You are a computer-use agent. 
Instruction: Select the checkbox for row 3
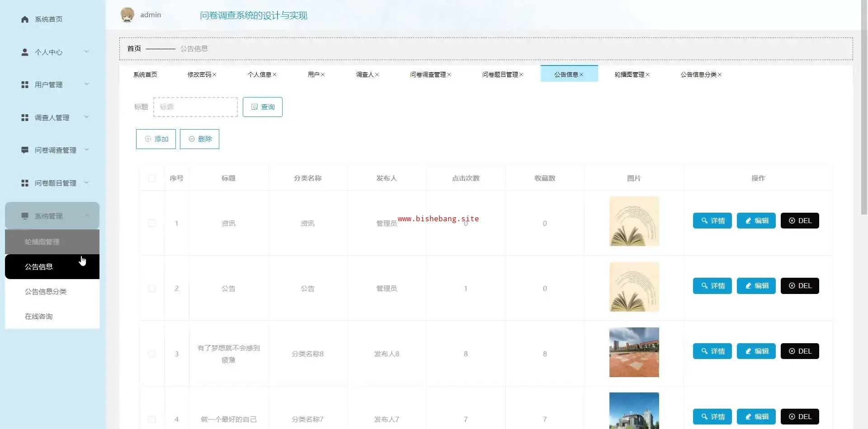tap(152, 354)
